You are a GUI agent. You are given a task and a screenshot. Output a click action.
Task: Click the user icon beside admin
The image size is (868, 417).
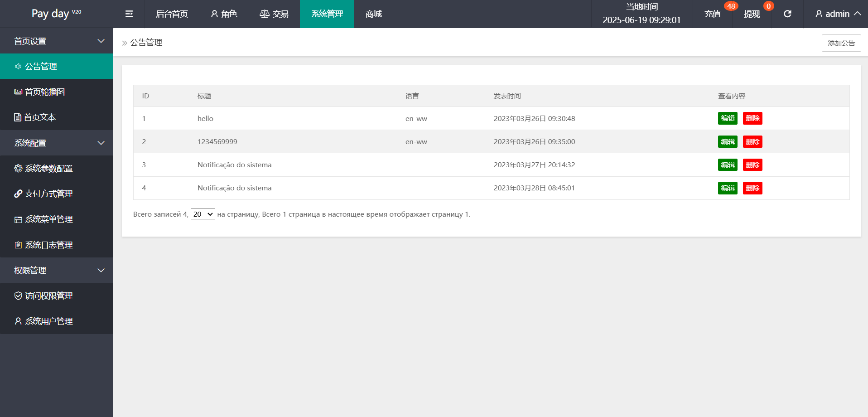819,14
